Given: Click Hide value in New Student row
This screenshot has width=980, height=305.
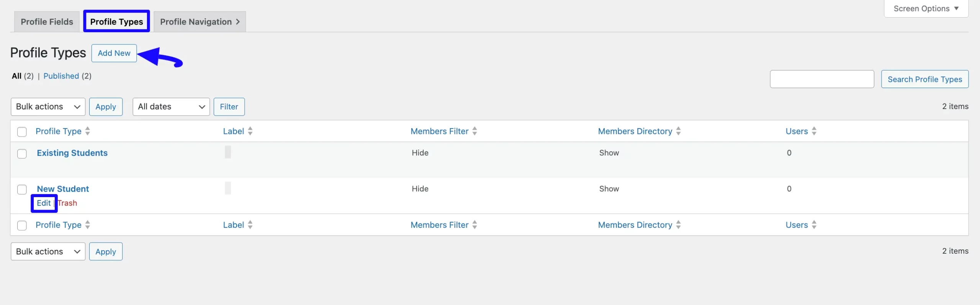Looking at the screenshot, I should [x=420, y=189].
